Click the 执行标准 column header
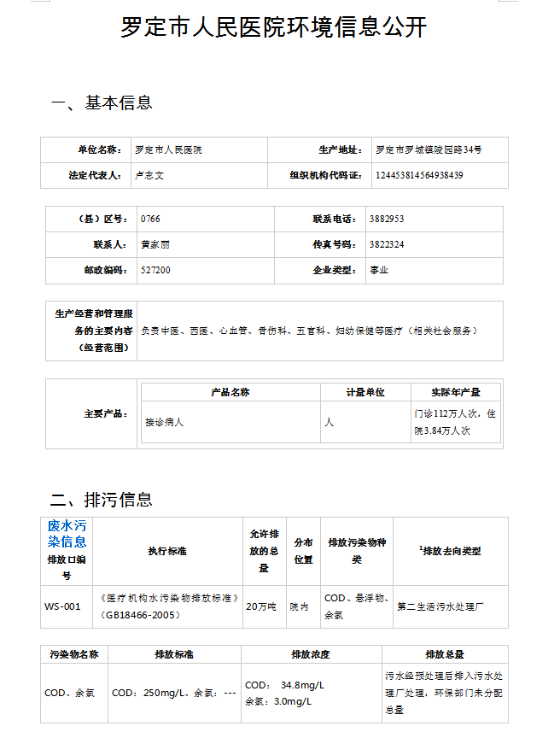Screen dimensions: 560x732 click(167, 551)
